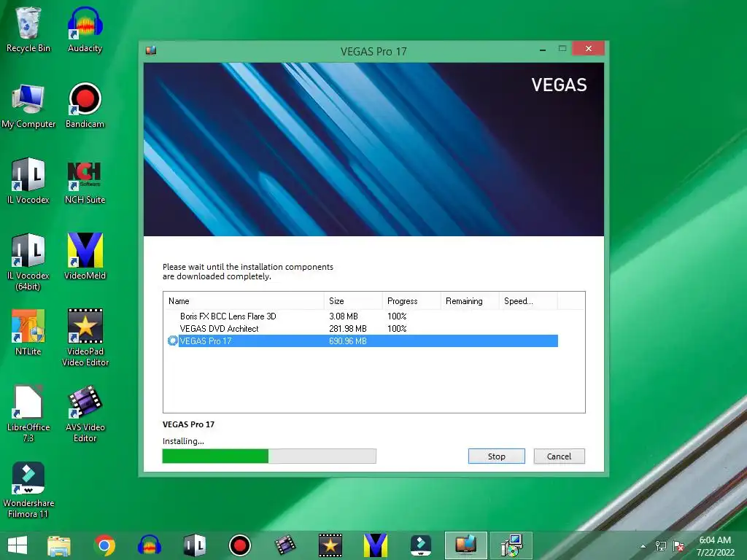Open VideoMeld from the taskbar
Screen dimensions: 747x560
376,545
